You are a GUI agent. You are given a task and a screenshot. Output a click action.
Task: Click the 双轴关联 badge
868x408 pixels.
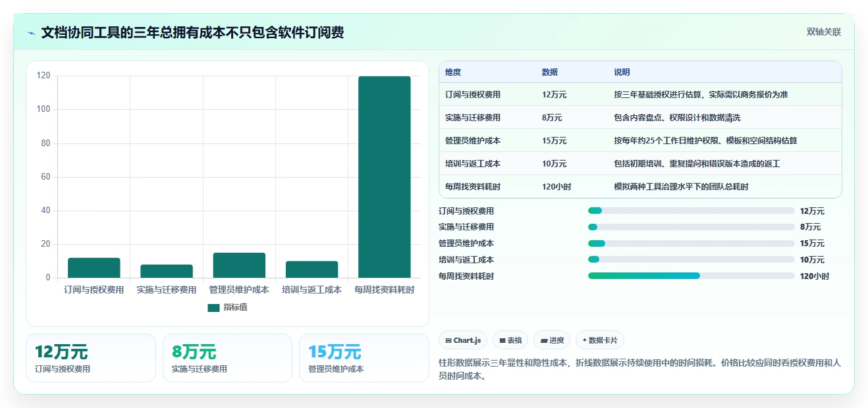823,32
